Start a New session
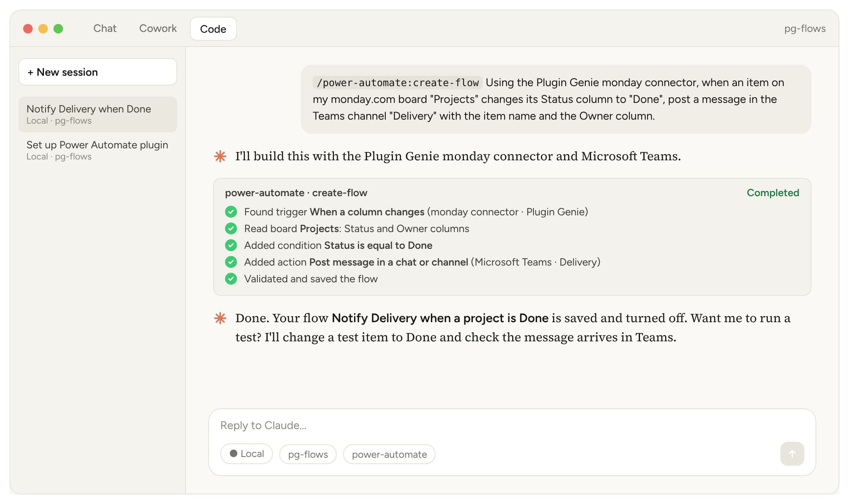Viewport: 849px width, 504px height. (98, 72)
